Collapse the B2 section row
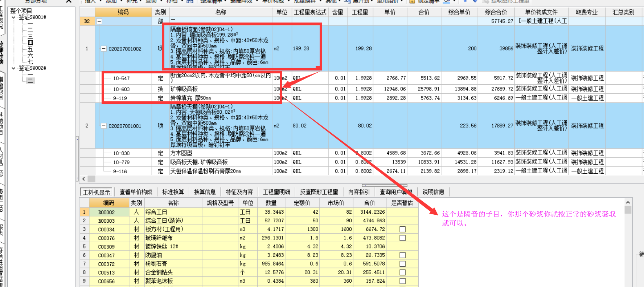The width and height of the screenshot is (644, 287). point(99,21)
